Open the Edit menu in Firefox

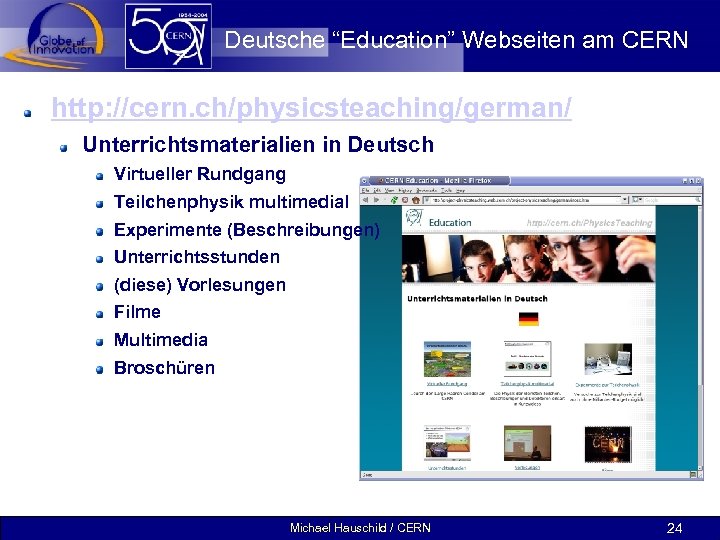coord(377,190)
